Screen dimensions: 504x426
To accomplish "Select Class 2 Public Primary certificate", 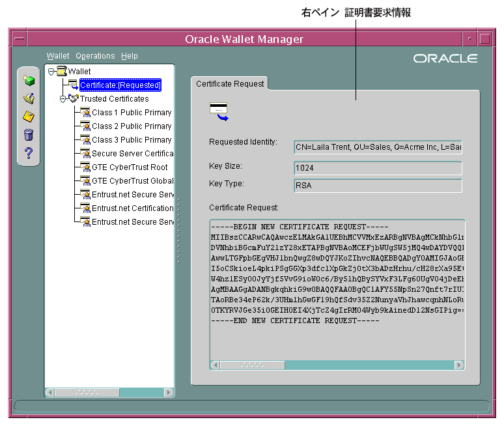I will click(132, 126).
